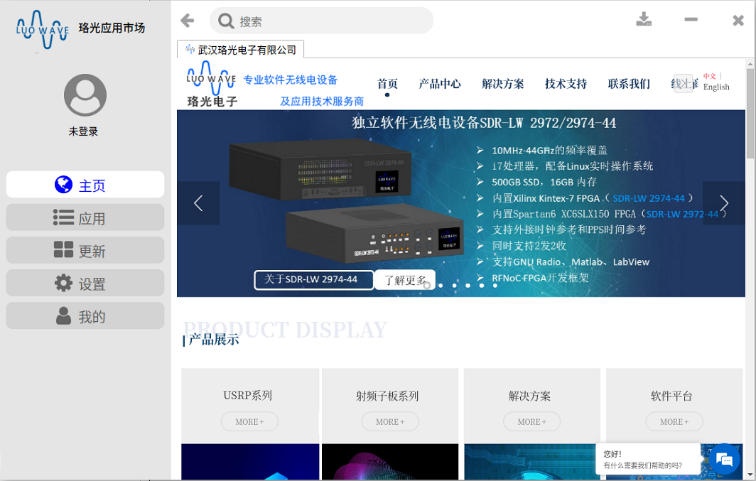Click the 未登录 login status text

(83, 131)
